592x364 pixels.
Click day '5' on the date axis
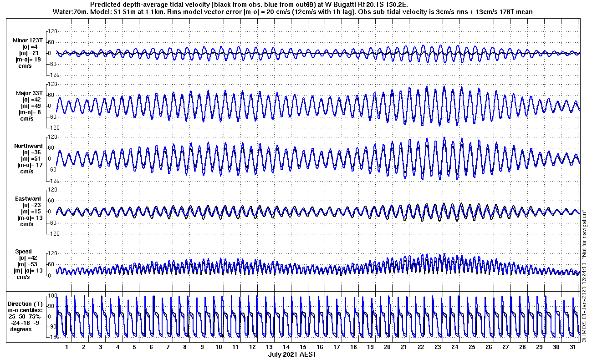click(134, 347)
